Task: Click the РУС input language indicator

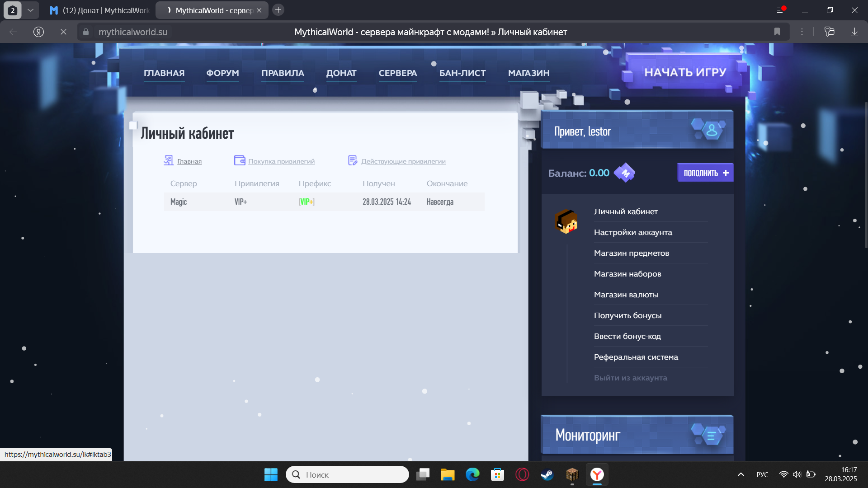Action: [x=762, y=474]
